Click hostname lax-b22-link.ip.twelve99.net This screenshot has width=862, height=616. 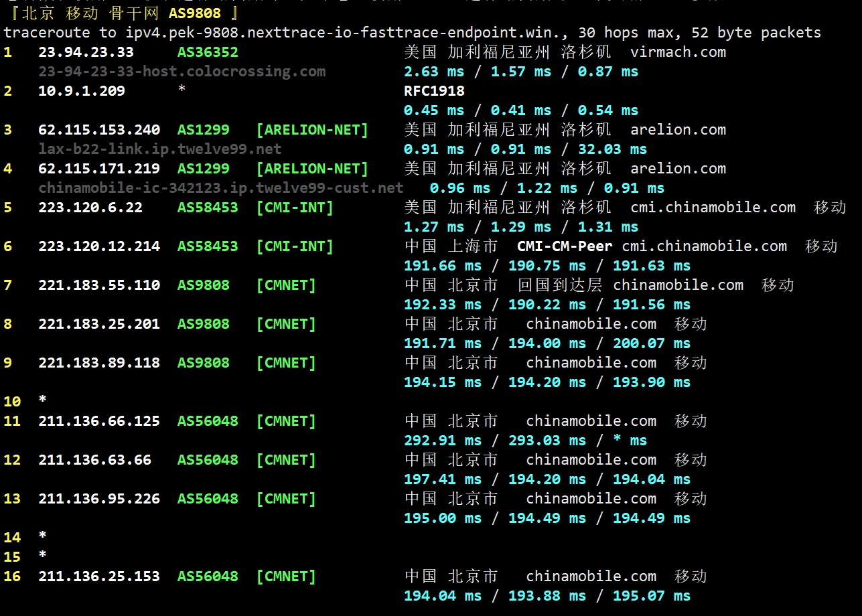click(160, 149)
